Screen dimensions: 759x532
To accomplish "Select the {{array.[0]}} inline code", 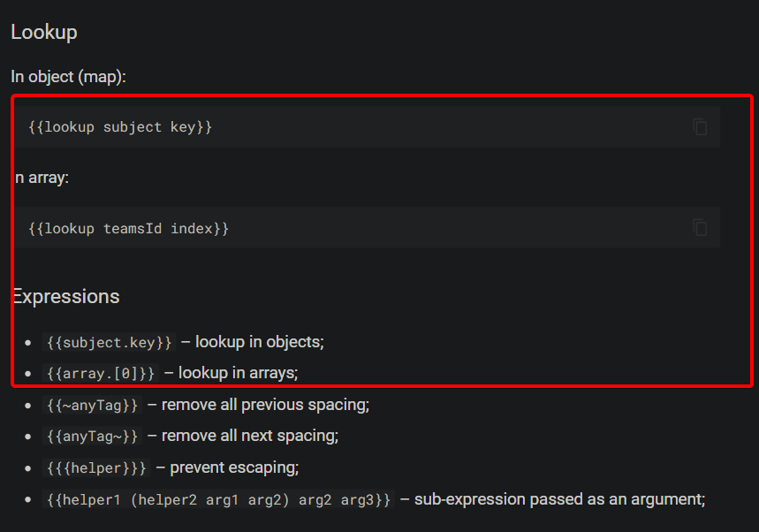I will click(101, 374).
